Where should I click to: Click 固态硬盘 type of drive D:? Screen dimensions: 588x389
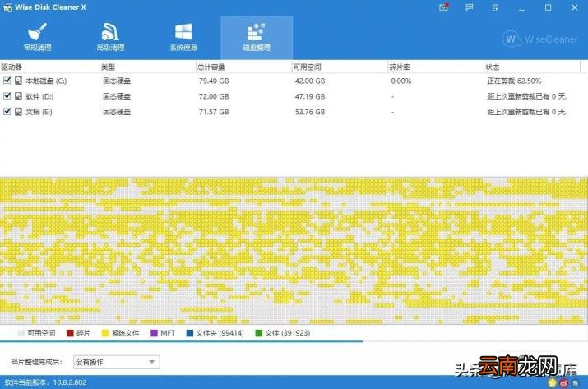pos(117,96)
